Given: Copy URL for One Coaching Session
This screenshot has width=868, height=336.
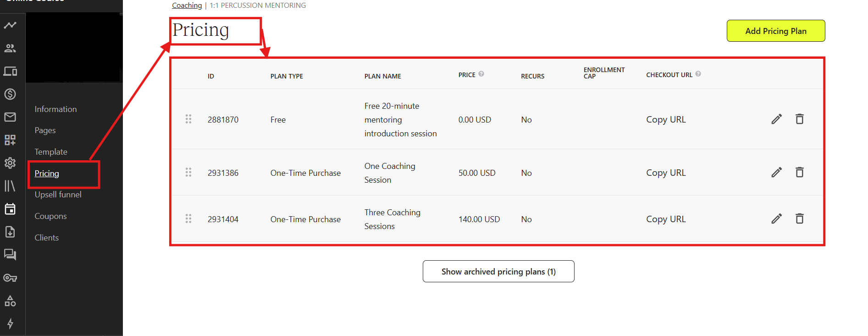Looking at the screenshot, I should point(666,173).
